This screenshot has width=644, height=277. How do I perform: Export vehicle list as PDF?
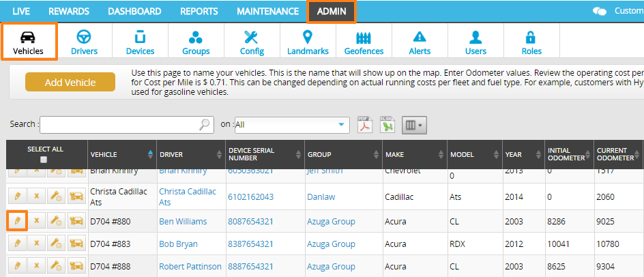coord(365,125)
